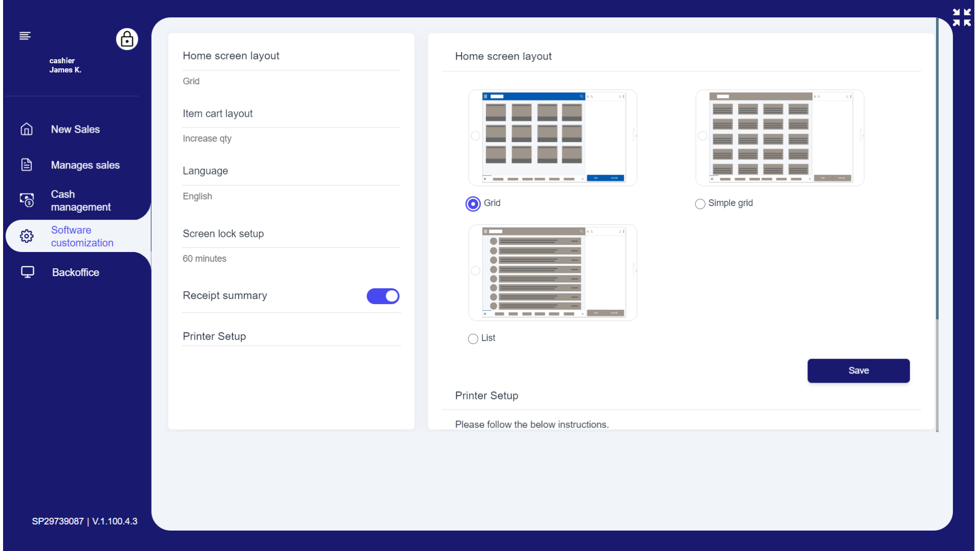This screenshot has width=980, height=551.
Task: Select the Grid layout radio button
Action: [473, 204]
